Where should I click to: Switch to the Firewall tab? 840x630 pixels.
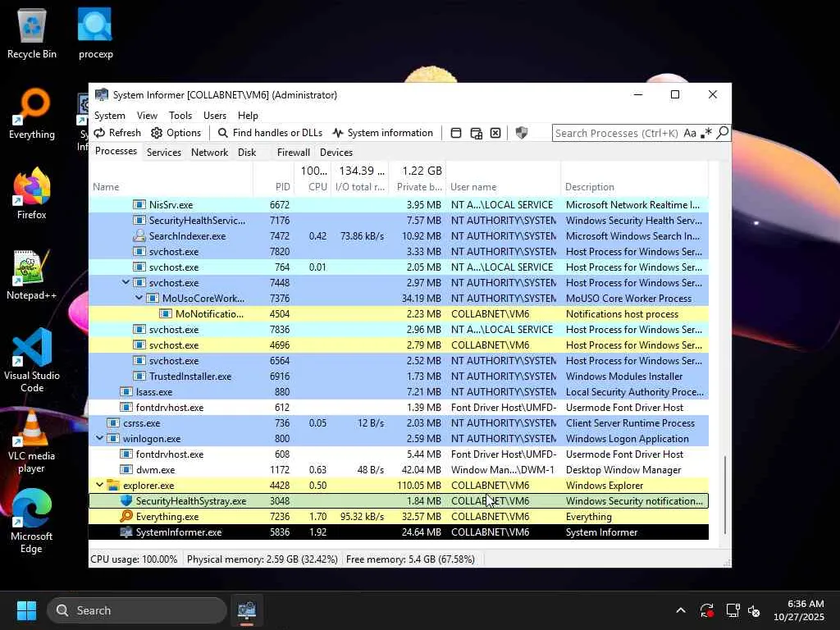[294, 152]
